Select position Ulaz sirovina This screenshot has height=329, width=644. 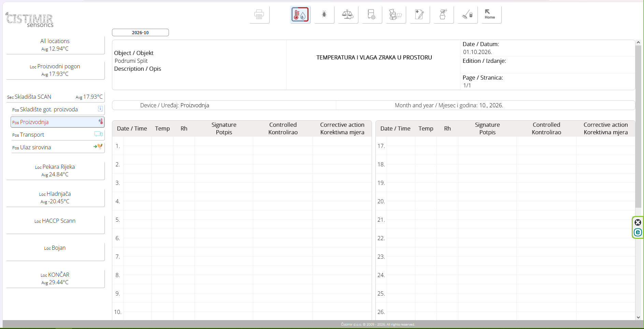click(x=57, y=147)
